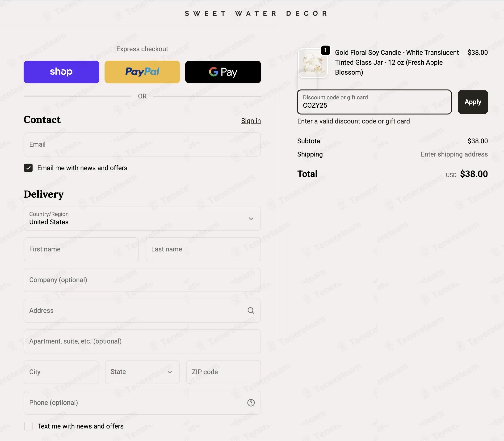Choose Google Pay express checkout
Viewport: 504px width, 441px height.
click(223, 72)
